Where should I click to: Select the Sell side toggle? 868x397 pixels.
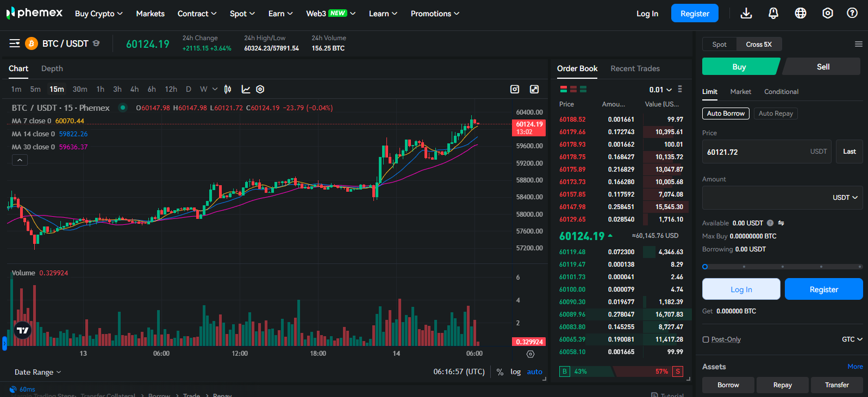click(822, 67)
